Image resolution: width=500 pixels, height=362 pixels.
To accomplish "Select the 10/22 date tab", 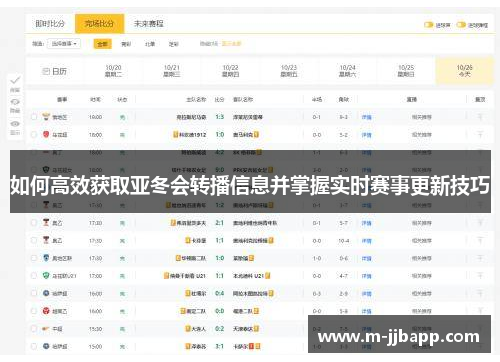I will 230,71.
